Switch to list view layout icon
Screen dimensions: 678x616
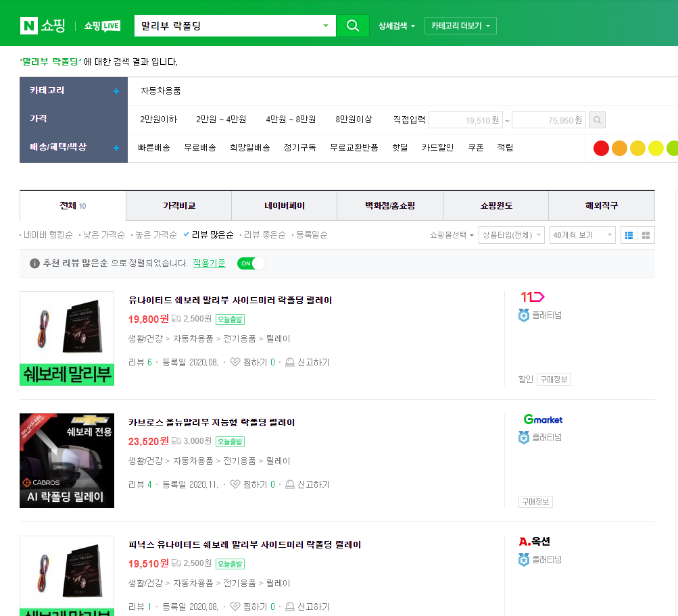pyautogui.click(x=629, y=235)
